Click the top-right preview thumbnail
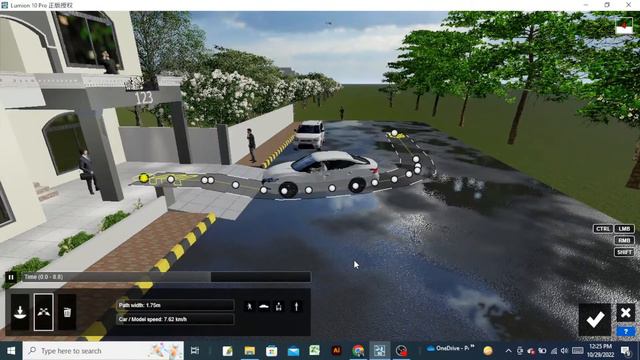640x360 pixels. [x=624, y=25]
